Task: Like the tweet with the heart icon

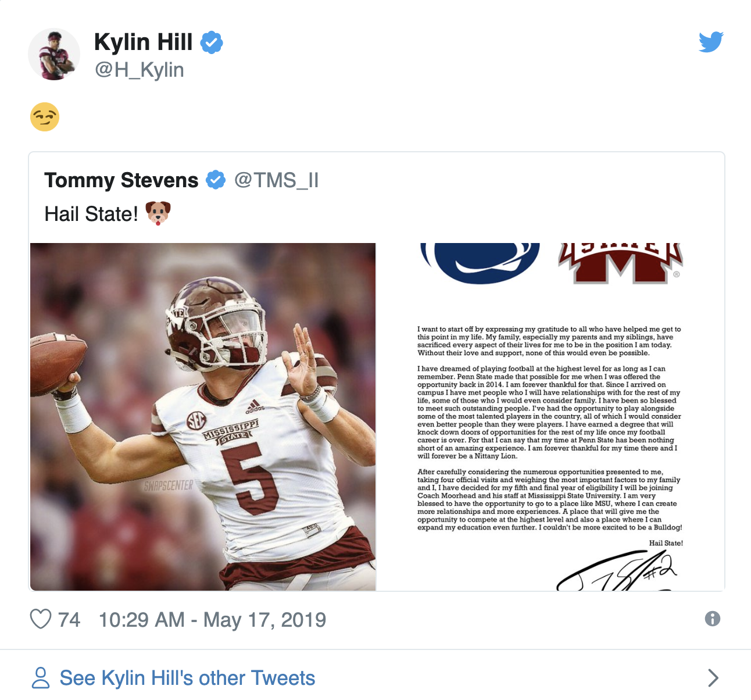Action: [41, 619]
